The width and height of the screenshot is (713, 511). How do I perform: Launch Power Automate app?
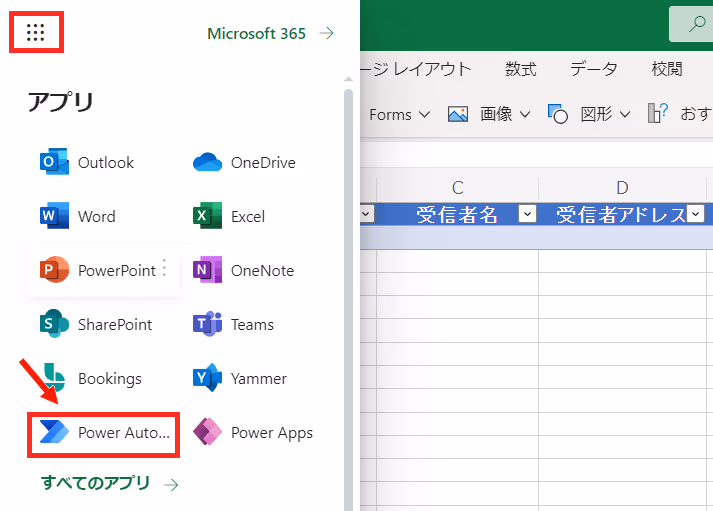coord(104,432)
